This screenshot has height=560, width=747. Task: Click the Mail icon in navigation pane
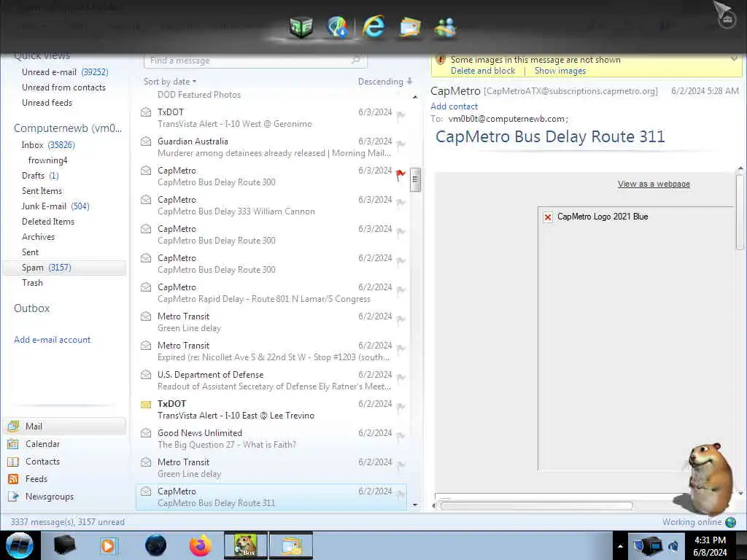[x=13, y=426]
